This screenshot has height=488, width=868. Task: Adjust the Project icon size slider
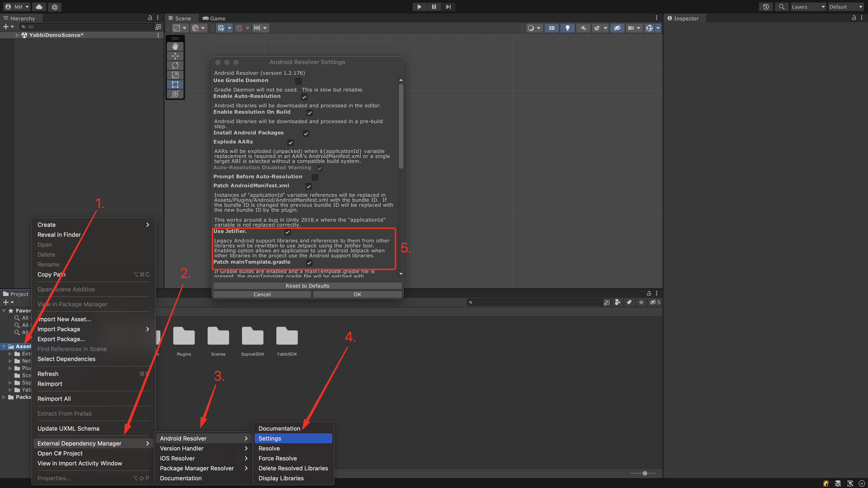pyautogui.click(x=645, y=473)
